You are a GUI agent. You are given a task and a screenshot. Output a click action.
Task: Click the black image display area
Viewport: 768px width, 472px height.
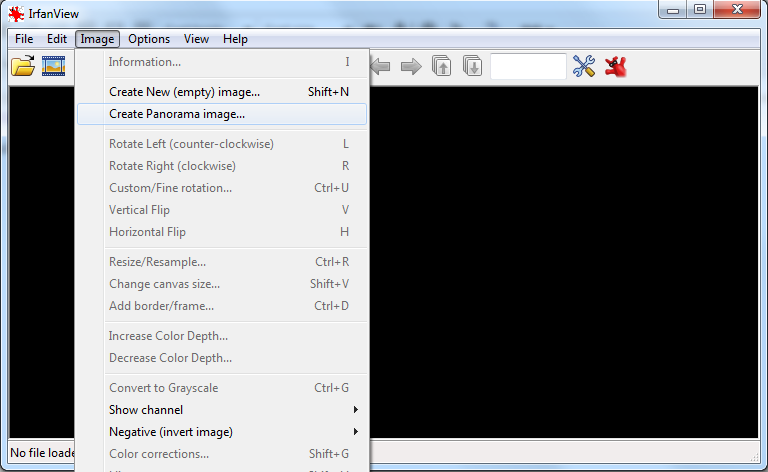pyautogui.click(x=560, y=260)
